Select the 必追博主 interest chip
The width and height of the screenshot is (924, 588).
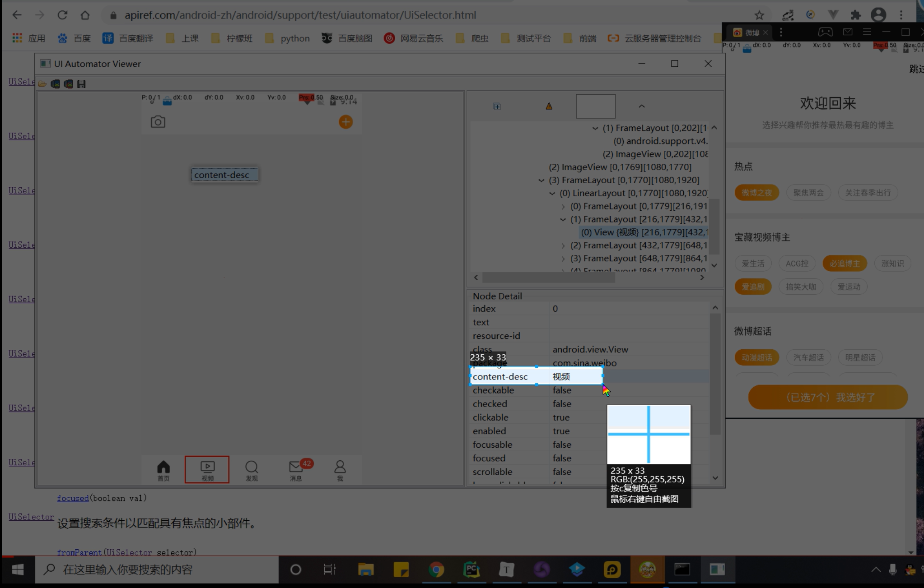point(845,264)
